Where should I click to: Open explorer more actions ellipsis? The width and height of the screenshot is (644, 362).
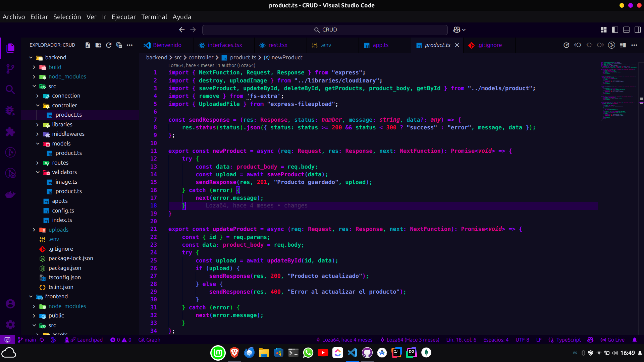tap(129, 45)
